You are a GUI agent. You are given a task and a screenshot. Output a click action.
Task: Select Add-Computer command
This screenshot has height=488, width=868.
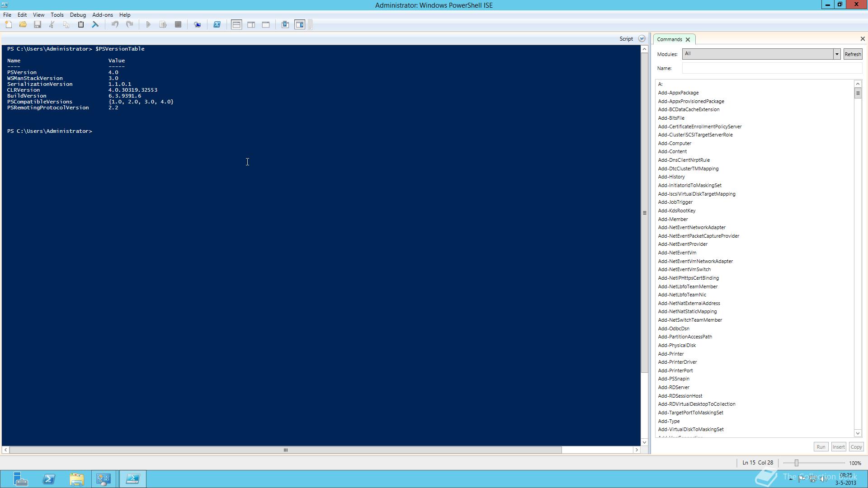(675, 144)
